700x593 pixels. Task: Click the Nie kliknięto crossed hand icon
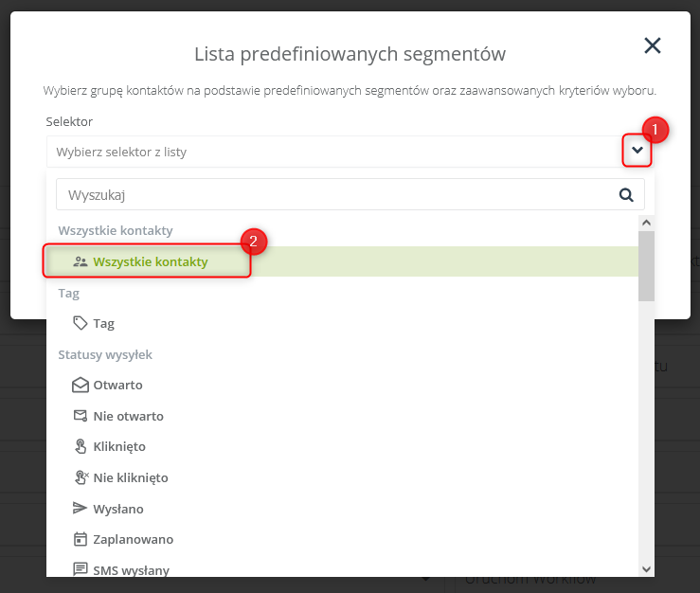pos(81,477)
